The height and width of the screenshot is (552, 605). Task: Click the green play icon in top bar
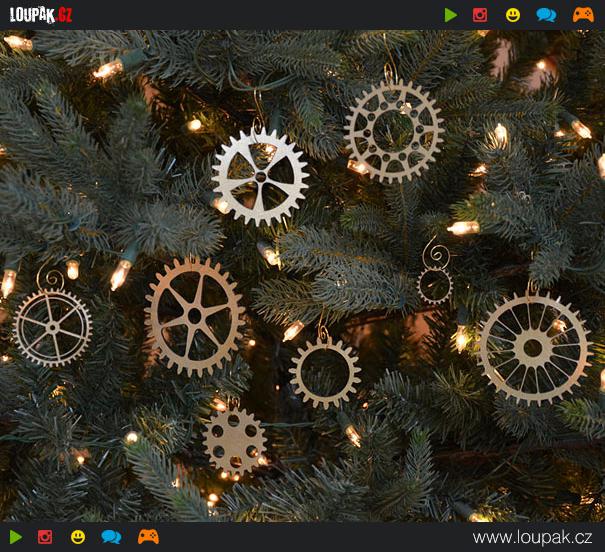pos(451,15)
